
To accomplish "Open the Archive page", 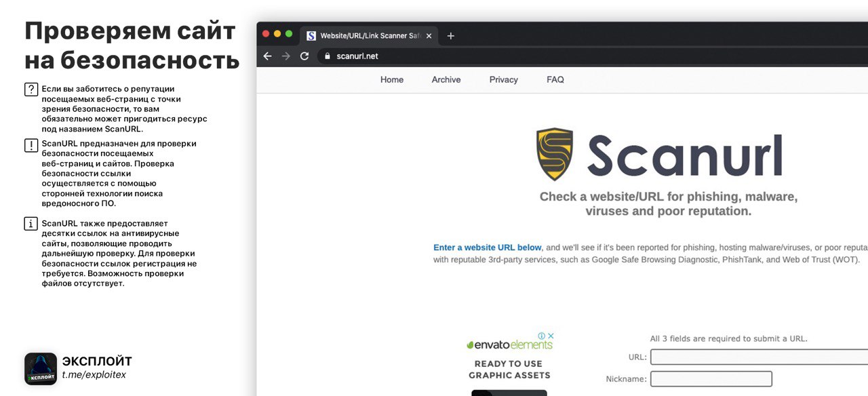I will 446,80.
